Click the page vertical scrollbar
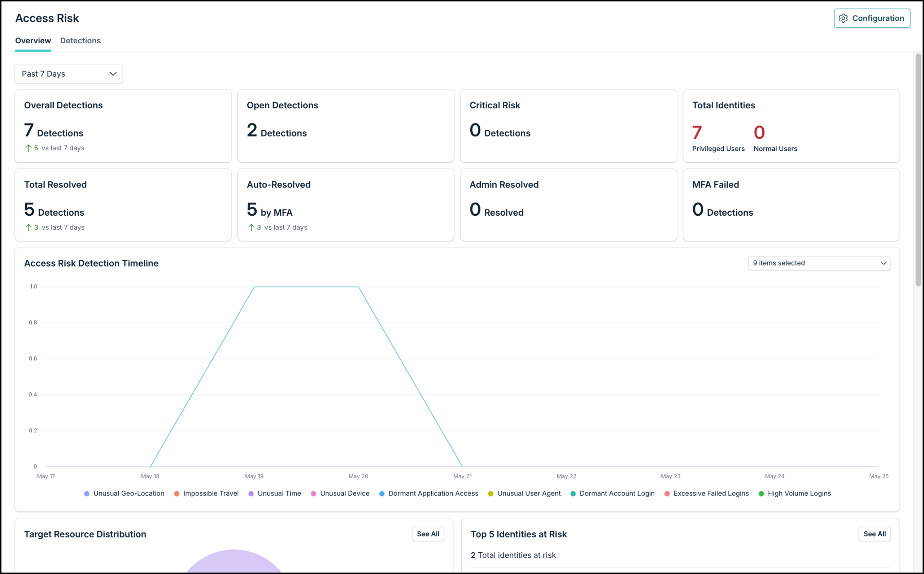Screen dimensions: 924x574 pyautogui.click(x=918, y=170)
